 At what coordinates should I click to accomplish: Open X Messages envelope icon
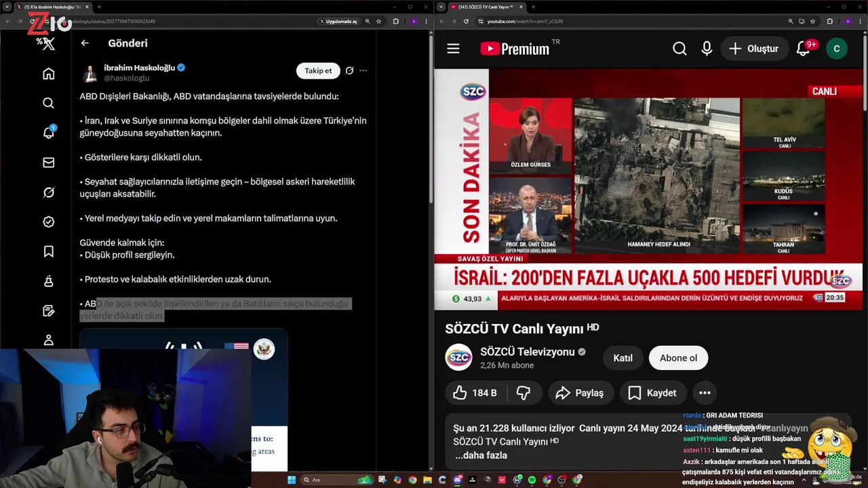point(48,163)
